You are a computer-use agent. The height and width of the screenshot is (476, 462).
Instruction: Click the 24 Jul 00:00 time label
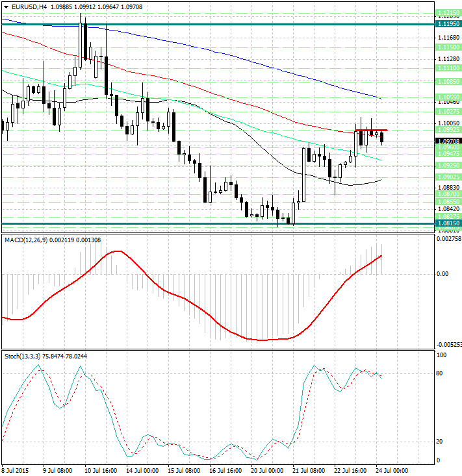(392, 471)
